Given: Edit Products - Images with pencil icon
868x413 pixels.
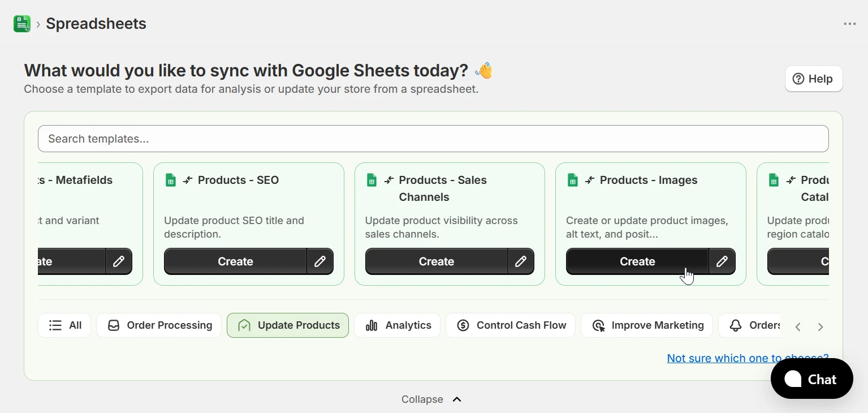Looking at the screenshot, I should click(722, 261).
